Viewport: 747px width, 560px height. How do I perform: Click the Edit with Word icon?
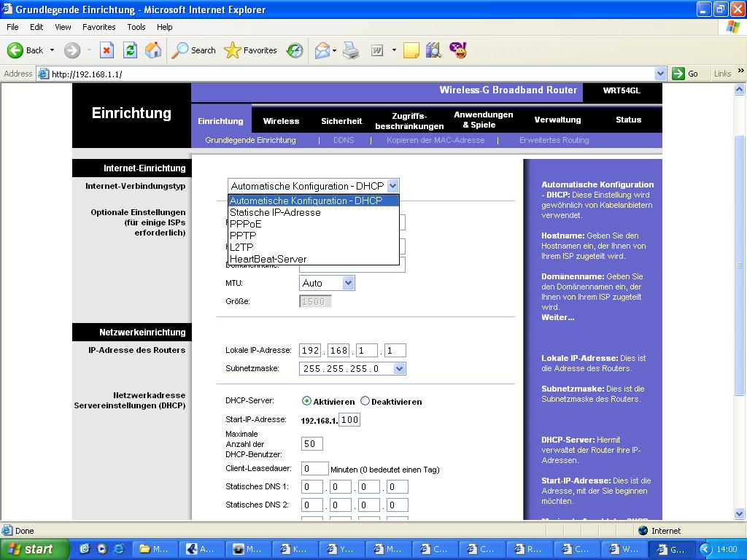(377, 50)
